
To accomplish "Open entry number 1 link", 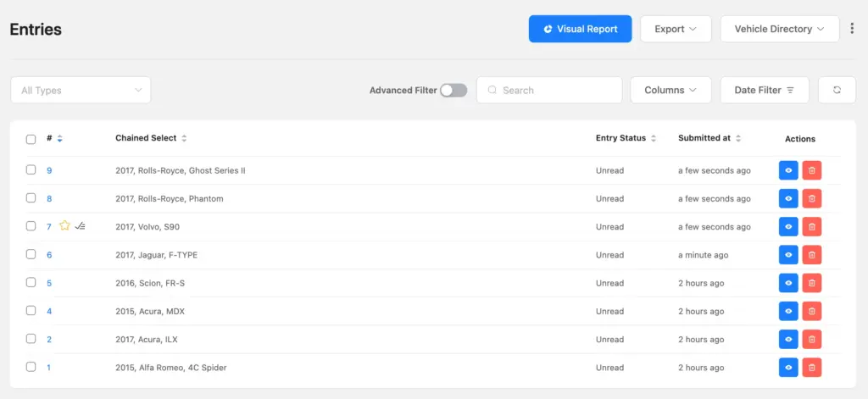I will coord(48,368).
